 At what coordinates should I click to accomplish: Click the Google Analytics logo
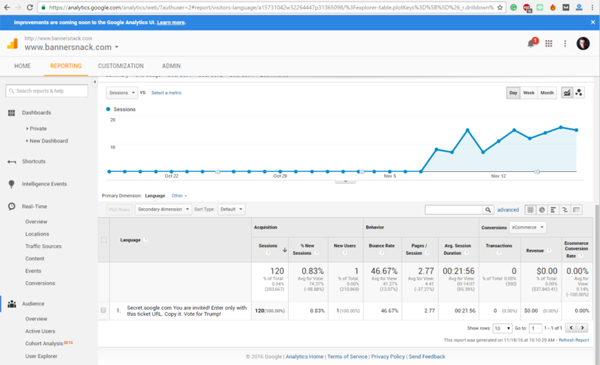12,44
